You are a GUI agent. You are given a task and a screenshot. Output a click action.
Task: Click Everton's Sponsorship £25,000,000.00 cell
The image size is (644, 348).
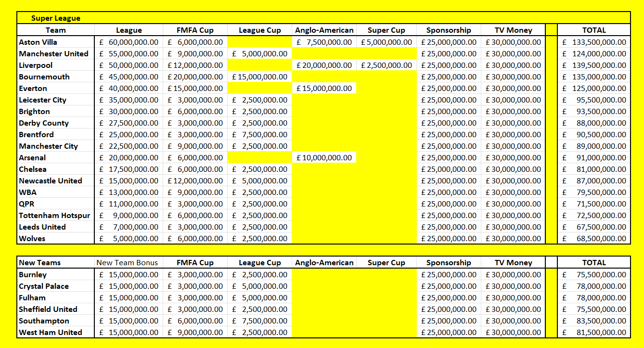449,88
